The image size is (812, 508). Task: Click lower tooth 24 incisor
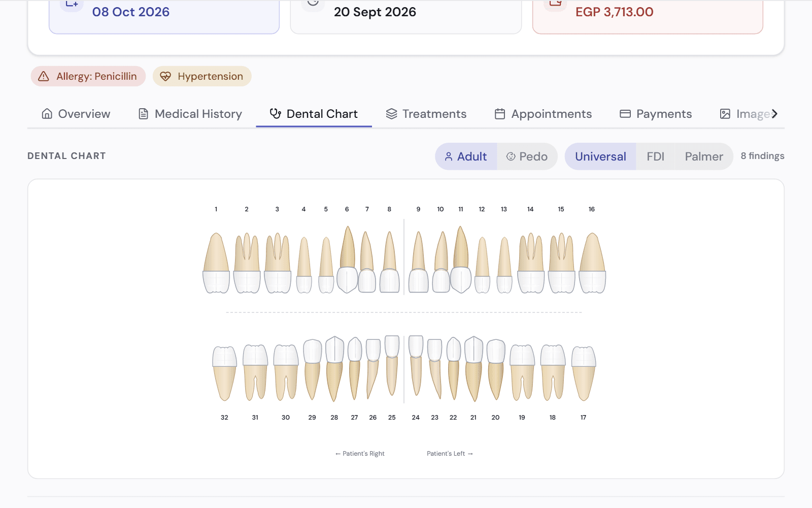(x=416, y=365)
